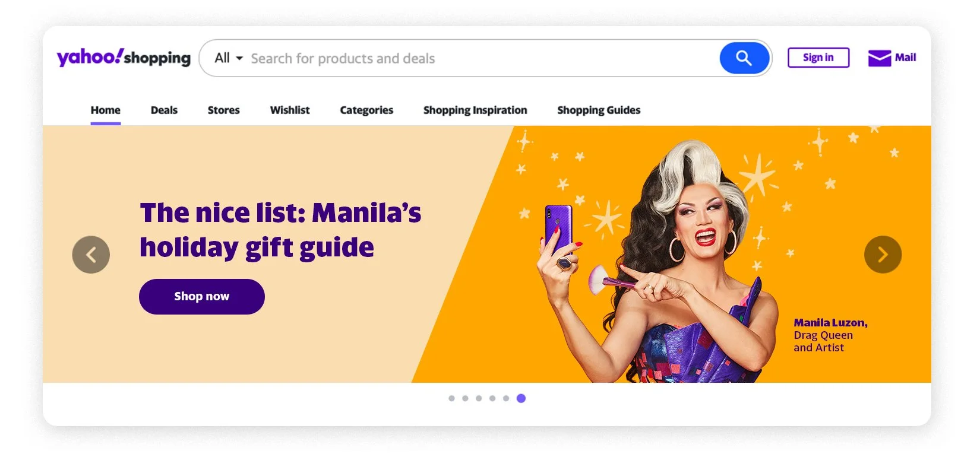
Task: Click the Shop now button
Action: click(x=202, y=297)
